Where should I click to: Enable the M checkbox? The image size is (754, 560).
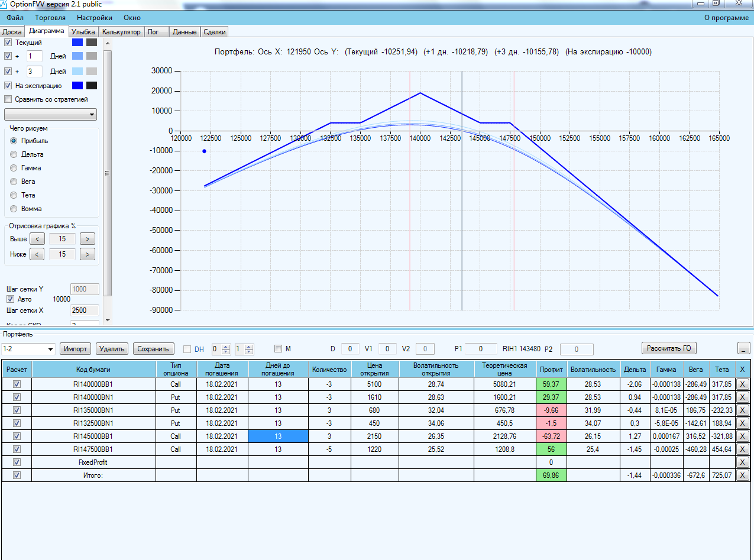tap(279, 348)
